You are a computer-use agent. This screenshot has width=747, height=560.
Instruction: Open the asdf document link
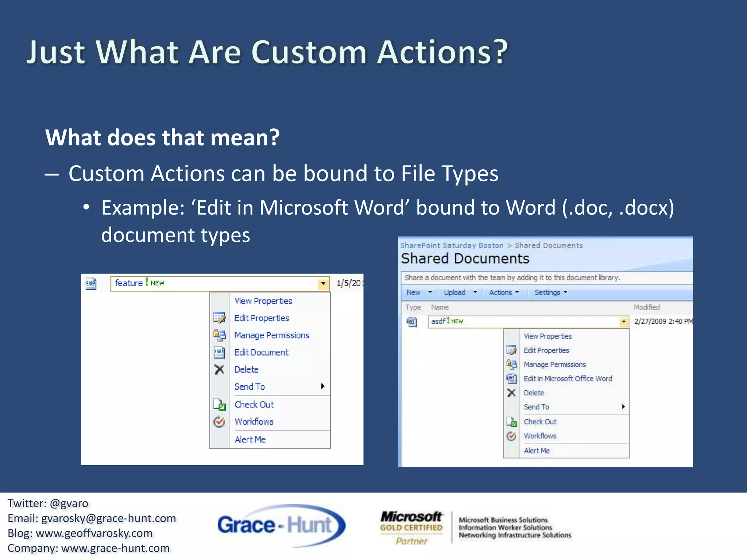[438, 322]
